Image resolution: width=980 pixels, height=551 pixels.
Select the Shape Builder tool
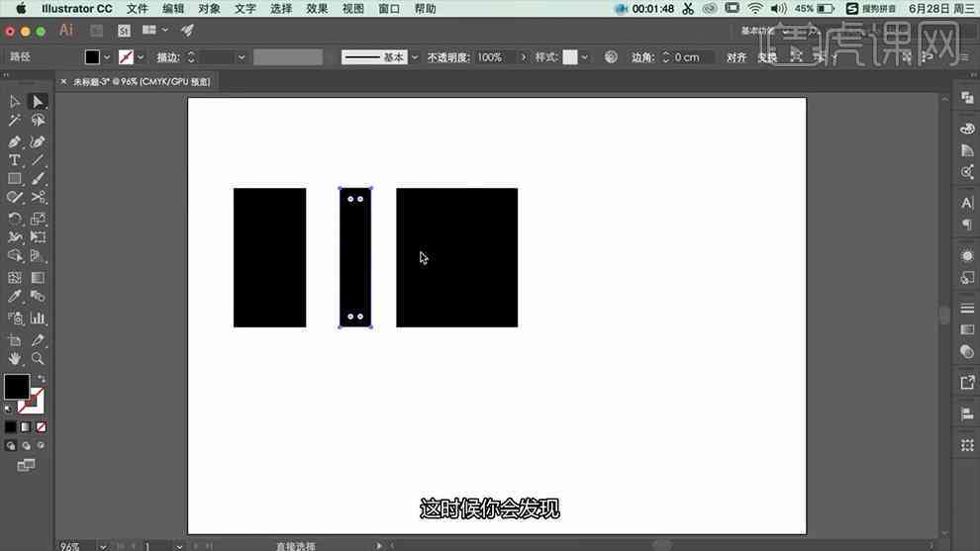pos(15,256)
